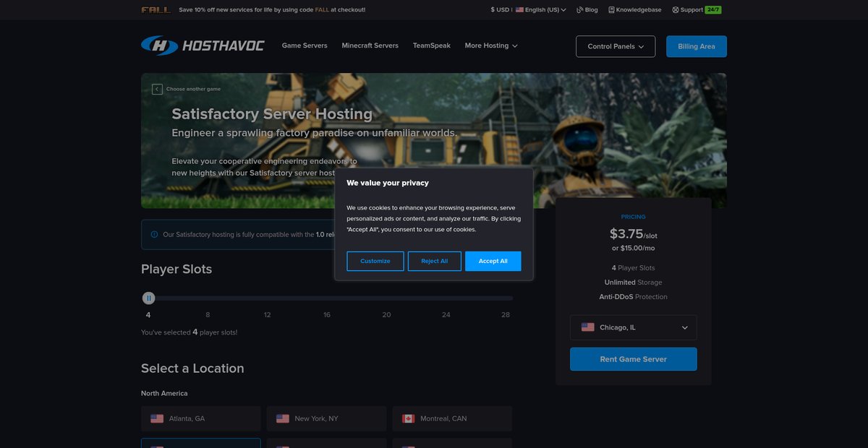Click the 24/7 support badge
This screenshot has width=868, height=448.
[x=713, y=10]
